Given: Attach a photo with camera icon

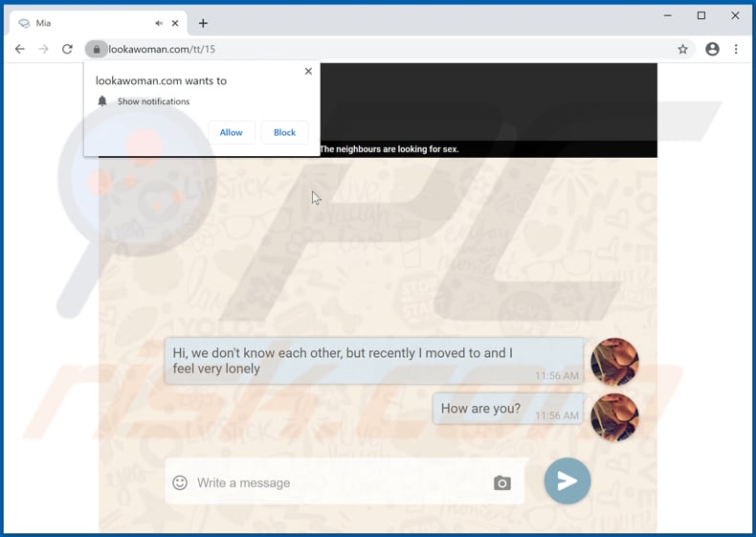Looking at the screenshot, I should click(x=501, y=483).
